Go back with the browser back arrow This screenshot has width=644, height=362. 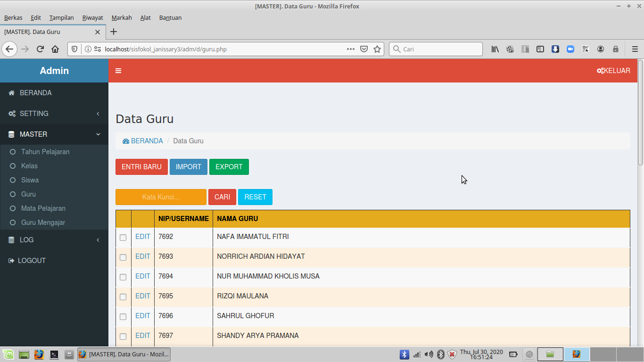coord(9,49)
